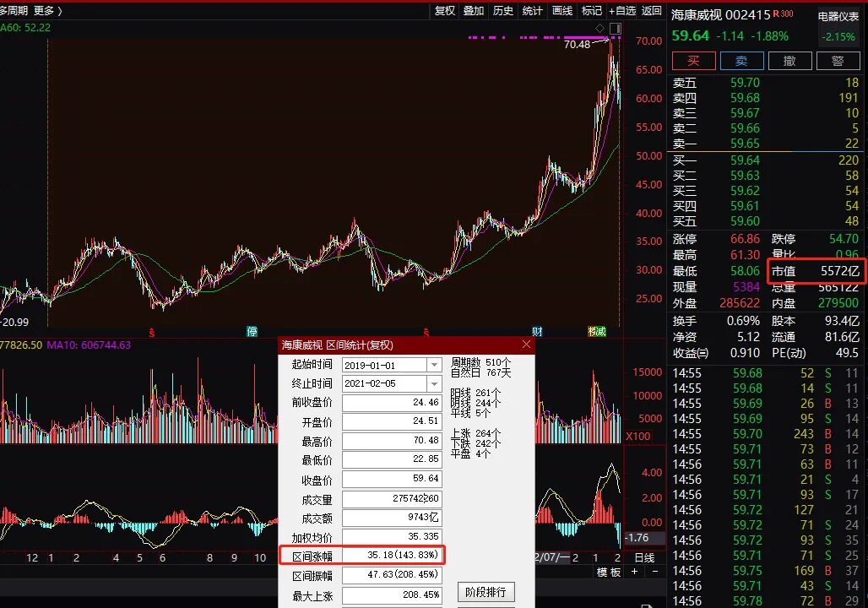The image size is (868, 608).
Task: Click the 起始时间 date field 2019-01-01
Action: [385, 366]
